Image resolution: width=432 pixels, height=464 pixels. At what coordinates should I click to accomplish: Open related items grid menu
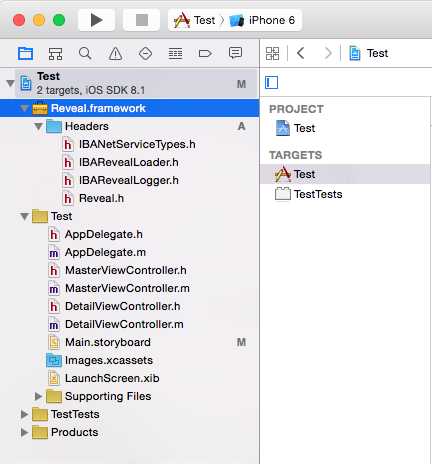point(272,53)
